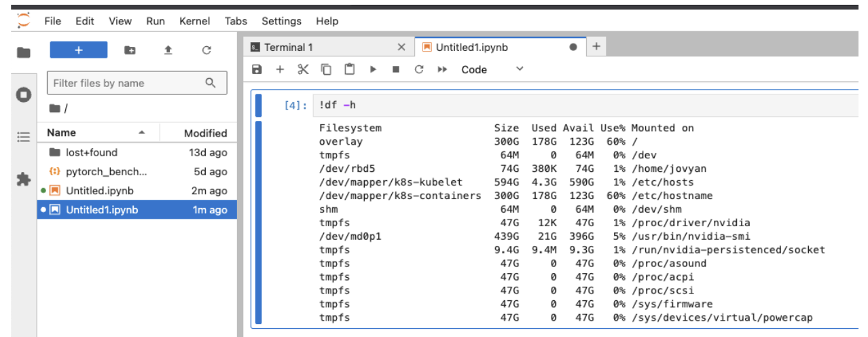Click the Upload Files arrow icon
The height and width of the screenshot is (337, 868).
coord(168,50)
